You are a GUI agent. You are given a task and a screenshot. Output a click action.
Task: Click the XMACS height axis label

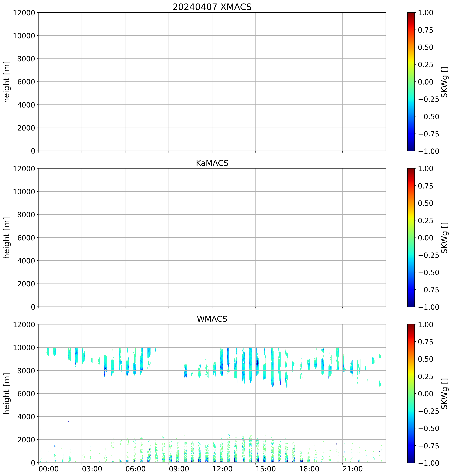coord(7,82)
